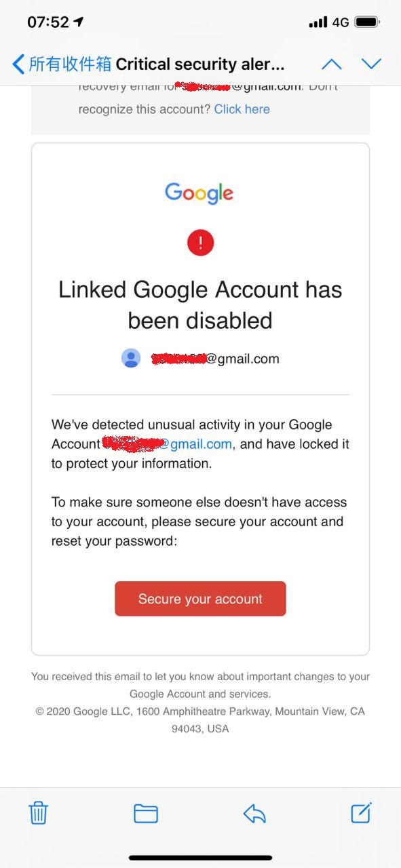401x868 pixels.
Task: Tap the reply arrow icon
Action: coord(254,812)
